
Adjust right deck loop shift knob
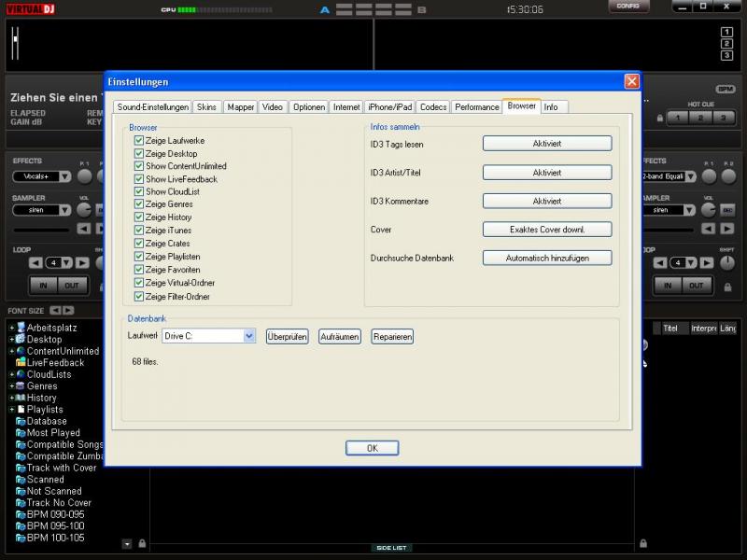click(x=727, y=263)
